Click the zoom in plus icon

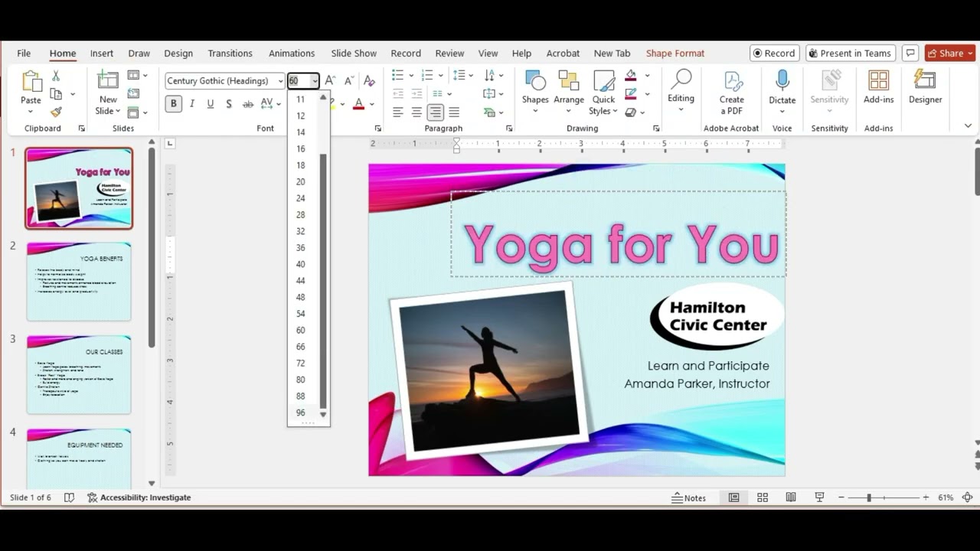[926, 497]
